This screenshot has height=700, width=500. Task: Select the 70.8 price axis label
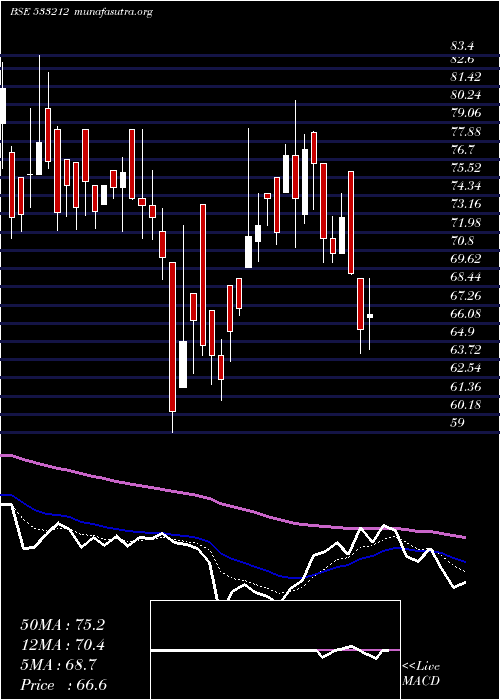tap(462, 241)
